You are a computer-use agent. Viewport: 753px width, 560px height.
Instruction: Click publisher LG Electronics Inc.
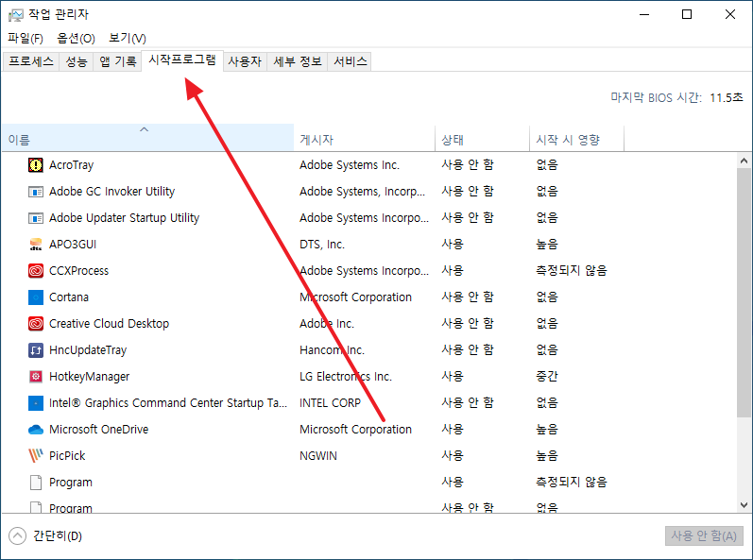click(346, 377)
